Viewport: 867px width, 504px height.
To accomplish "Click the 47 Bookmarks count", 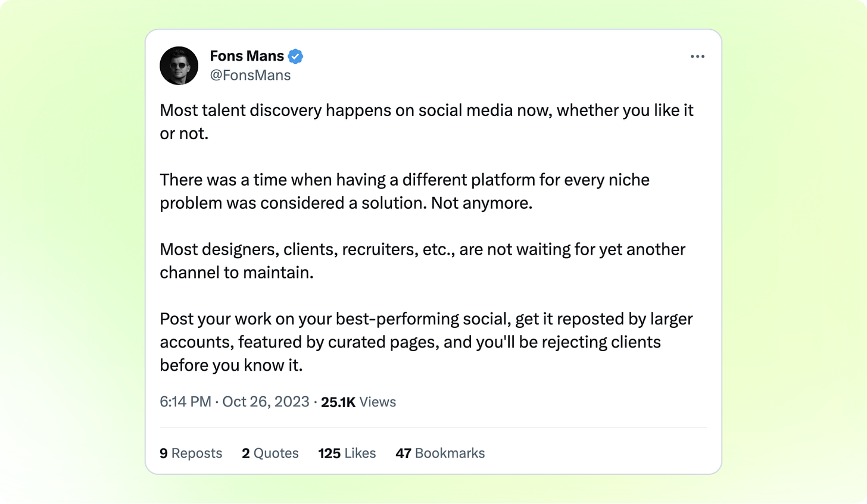I will tap(440, 453).
